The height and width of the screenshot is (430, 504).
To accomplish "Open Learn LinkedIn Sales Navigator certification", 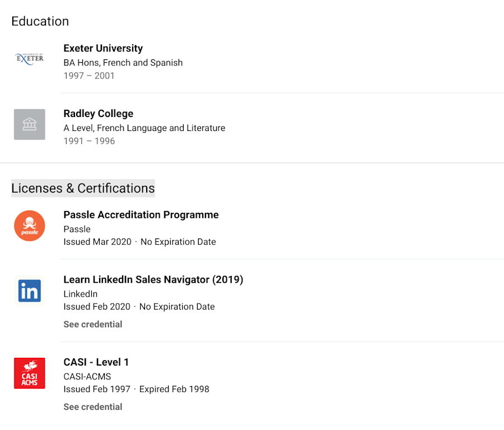I will [x=153, y=279].
